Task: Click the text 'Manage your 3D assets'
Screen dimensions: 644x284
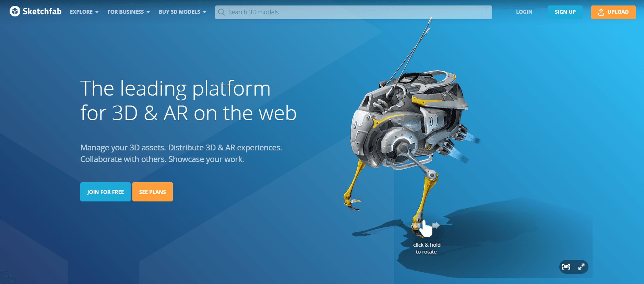Action: (123, 148)
